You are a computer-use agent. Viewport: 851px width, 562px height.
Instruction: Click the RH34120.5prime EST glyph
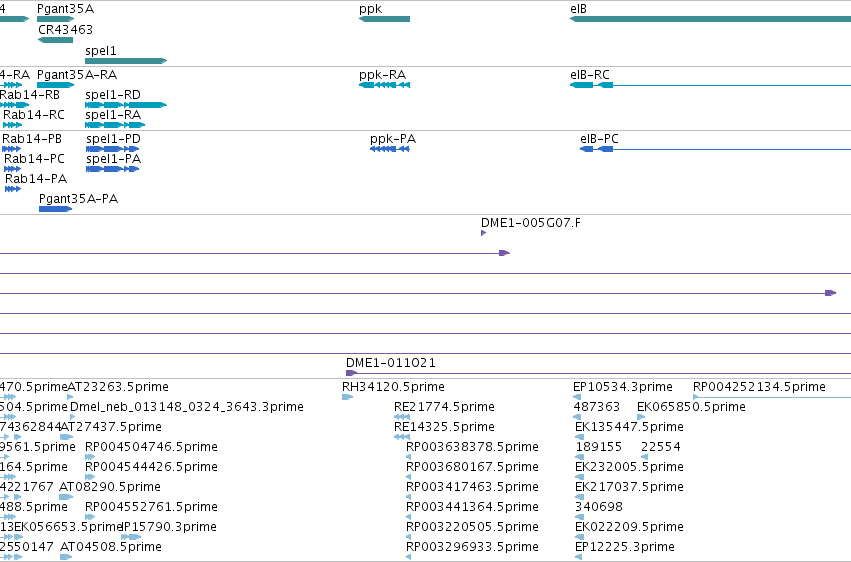[347, 397]
